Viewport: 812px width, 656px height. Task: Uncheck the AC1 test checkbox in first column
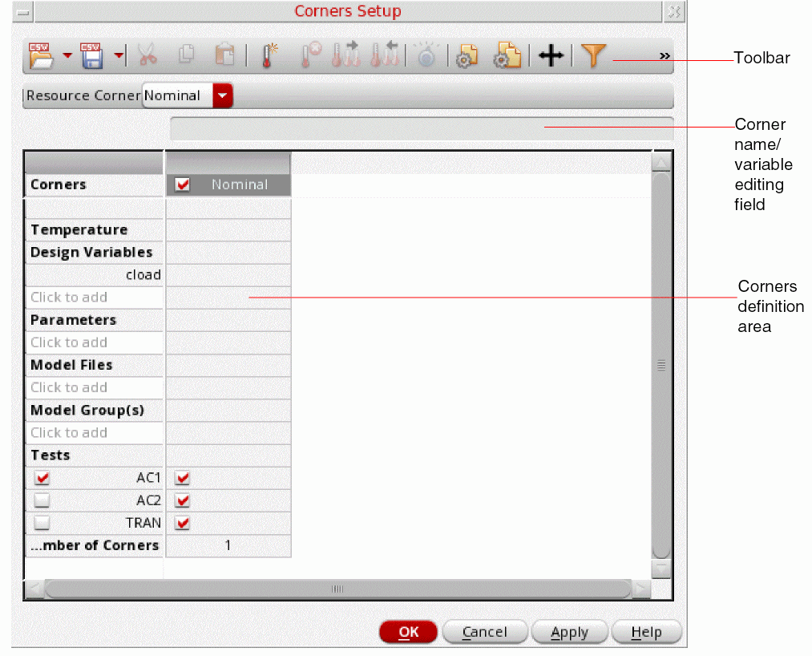coord(42,478)
